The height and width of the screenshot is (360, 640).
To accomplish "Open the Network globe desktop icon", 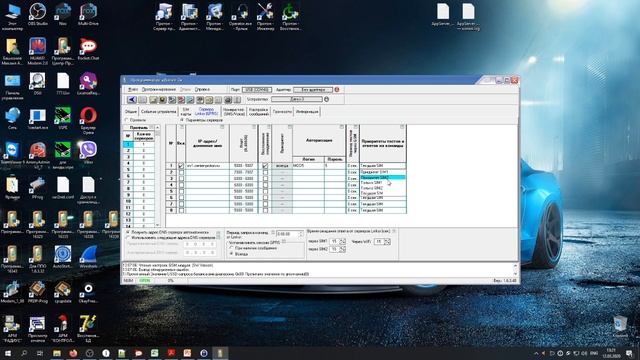I will pos(13,118).
